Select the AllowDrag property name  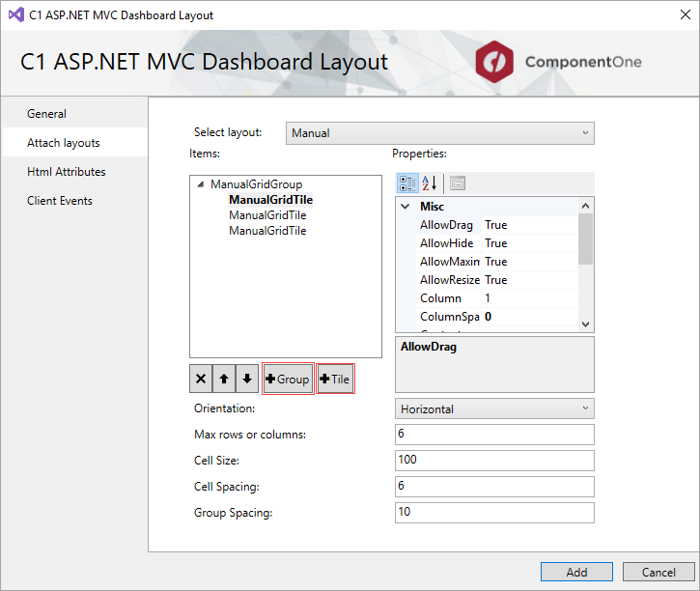coord(448,225)
